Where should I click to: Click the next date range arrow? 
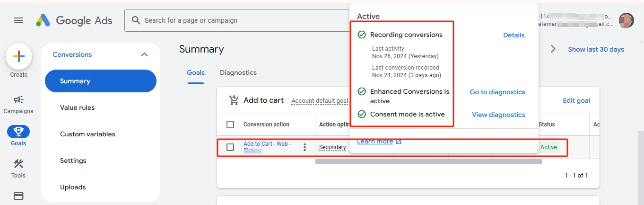(x=553, y=49)
